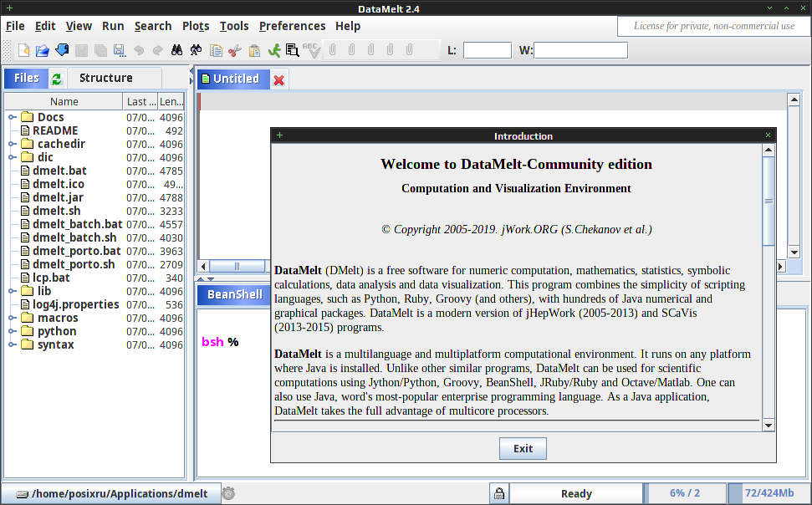Click the scissors cut icon
The image size is (812, 505).
[x=235, y=50]
